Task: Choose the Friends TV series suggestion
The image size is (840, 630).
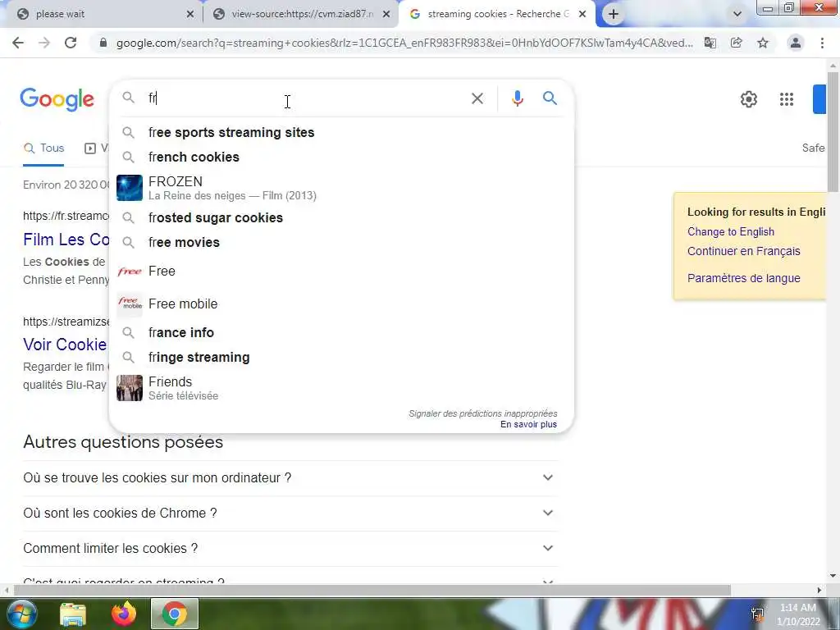Action: [341, 388]
